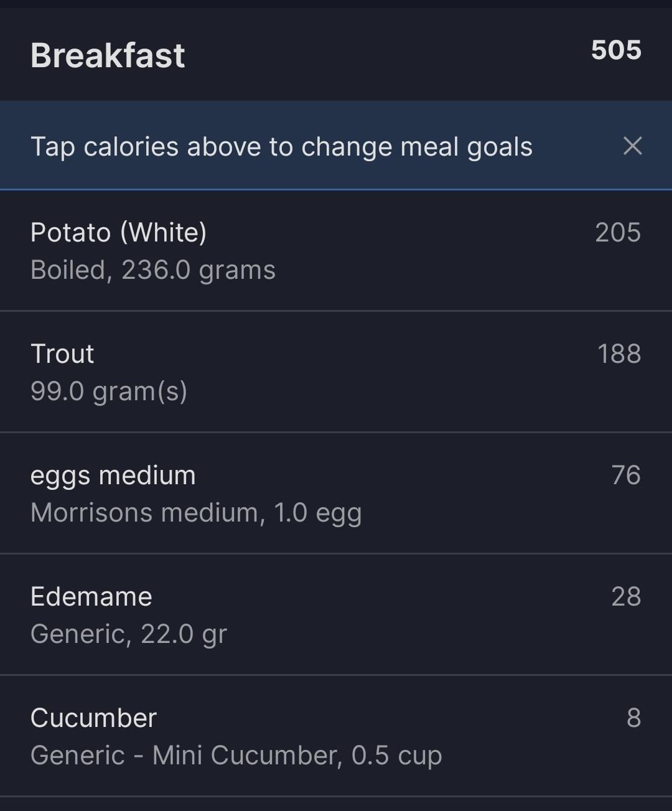Image resolution: width=672 pixels, height=811 pixels.
Task: Open the Potato (White) food entry
Action: [118, 232]
